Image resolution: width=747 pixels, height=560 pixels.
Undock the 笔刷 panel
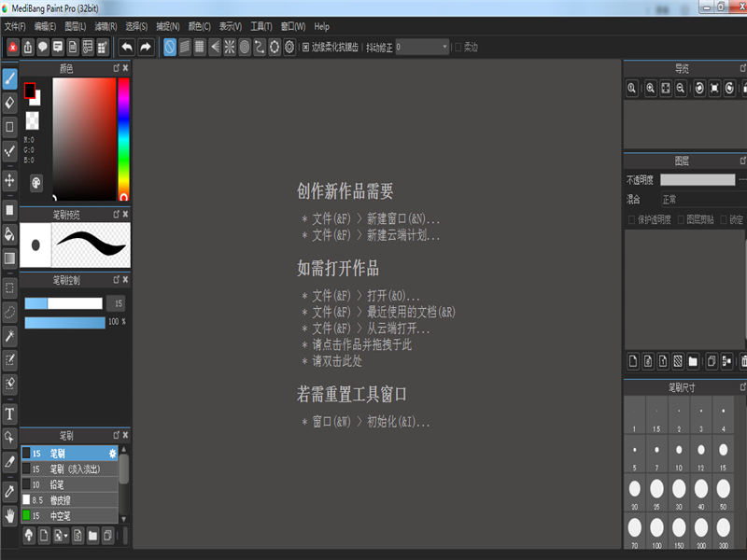(116, 435)
